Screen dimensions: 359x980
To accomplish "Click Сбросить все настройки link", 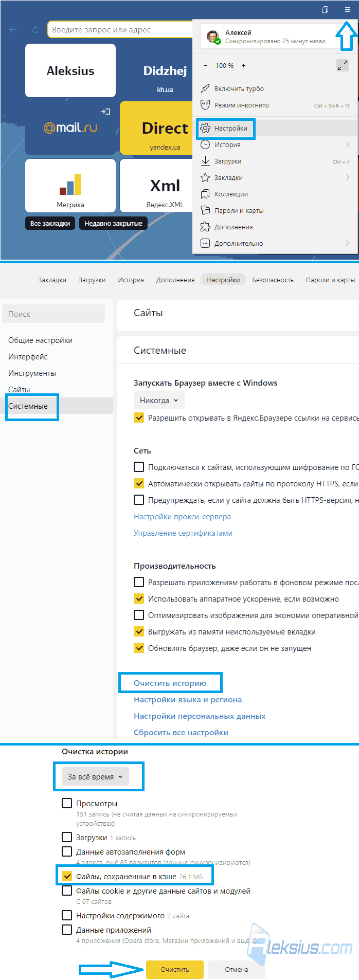I will tap(181, 732).
